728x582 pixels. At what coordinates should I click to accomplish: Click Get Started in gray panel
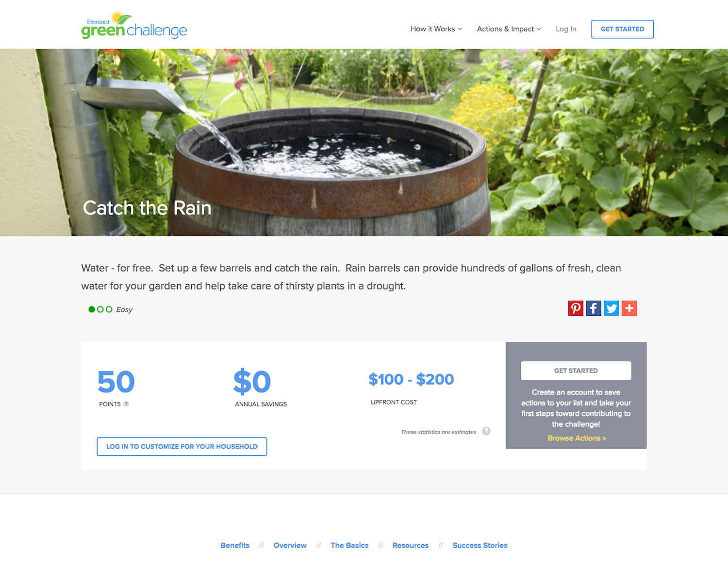click(576, 371)
